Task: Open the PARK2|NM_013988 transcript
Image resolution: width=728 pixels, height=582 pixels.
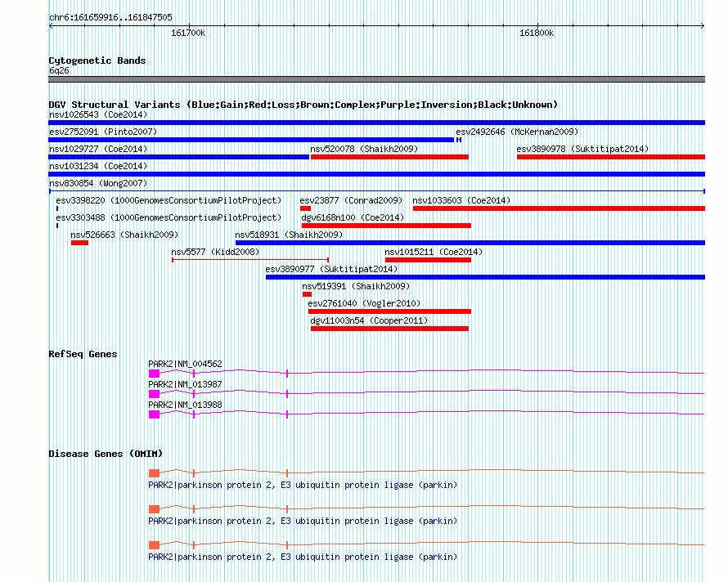Action: click(x=185, y=405)
